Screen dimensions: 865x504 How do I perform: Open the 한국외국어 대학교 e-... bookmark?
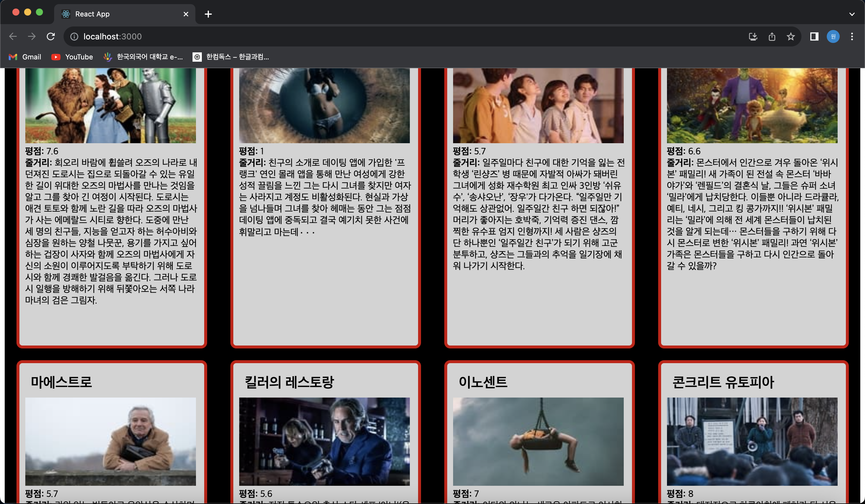pos(143,57)
